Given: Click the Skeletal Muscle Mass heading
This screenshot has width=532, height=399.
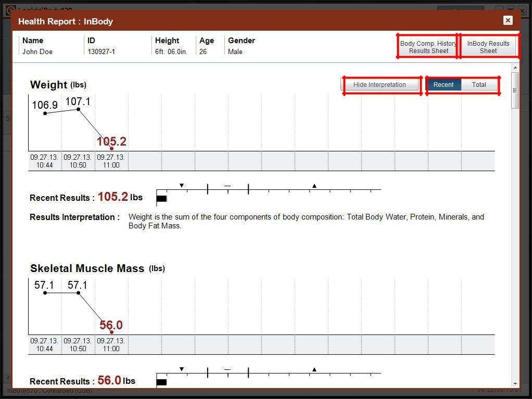Looking at the screenshot, I should point(97,268).
